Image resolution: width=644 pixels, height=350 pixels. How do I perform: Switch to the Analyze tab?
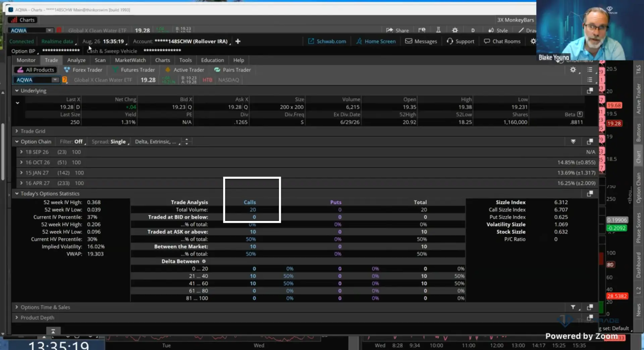pyautogui.click(x=76, y=60)
